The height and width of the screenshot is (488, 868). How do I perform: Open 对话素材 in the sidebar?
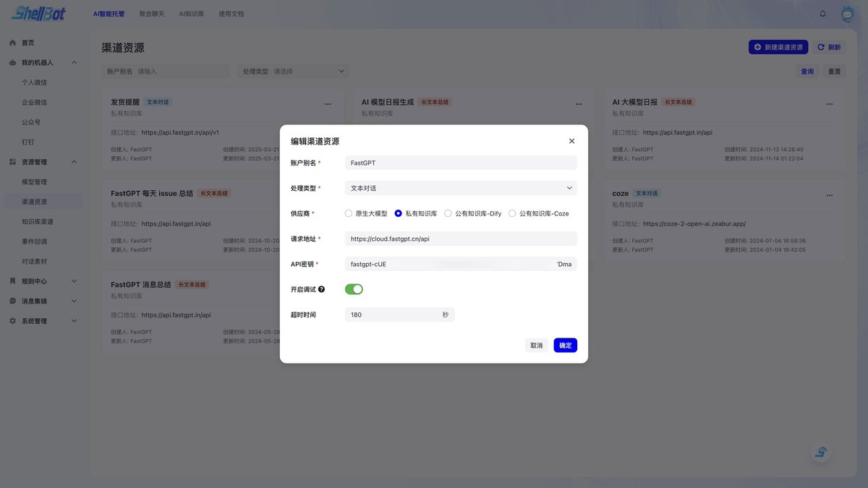click(43, 261)
